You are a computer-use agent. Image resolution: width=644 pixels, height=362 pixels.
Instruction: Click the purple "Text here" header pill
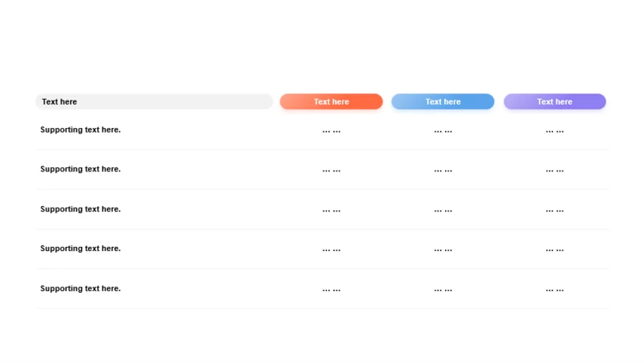[x=555, y=101]
